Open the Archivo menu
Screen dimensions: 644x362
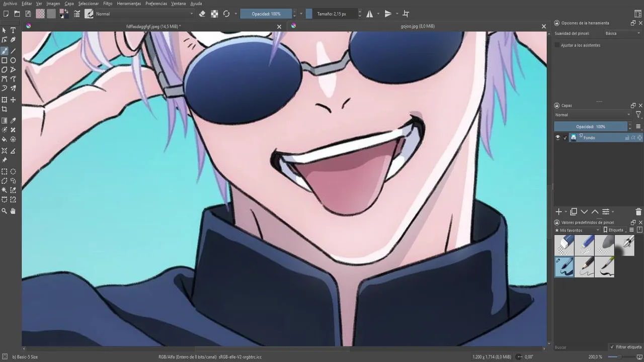(10, 4)
